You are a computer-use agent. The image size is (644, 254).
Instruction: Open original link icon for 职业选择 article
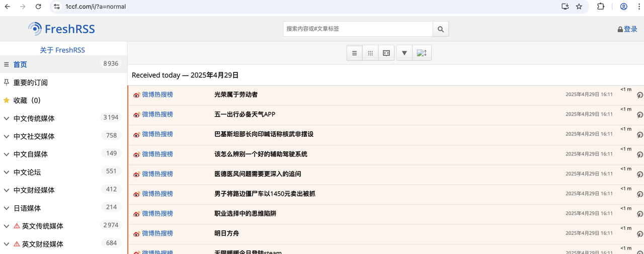click(640, 214)
